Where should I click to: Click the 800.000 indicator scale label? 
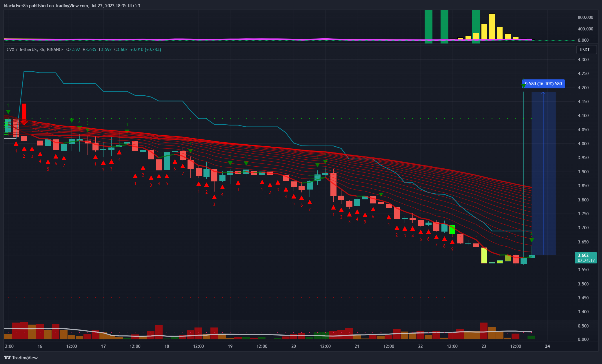click(585, 17)
